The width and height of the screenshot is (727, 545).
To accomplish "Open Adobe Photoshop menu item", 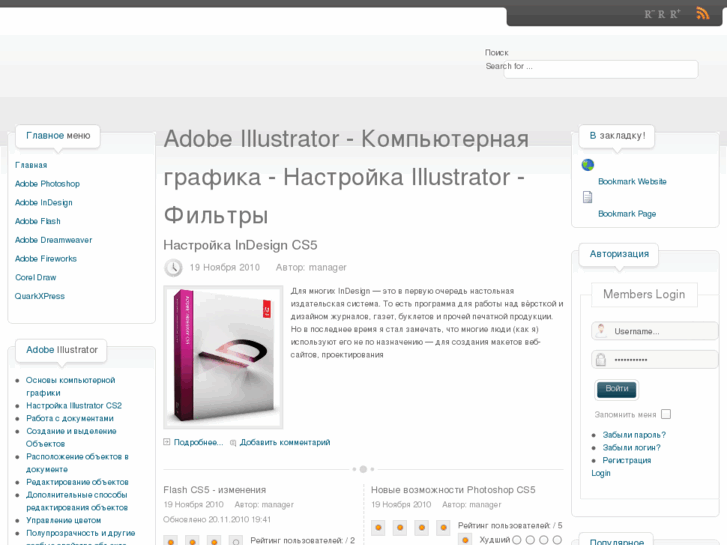I will [47, 184].
